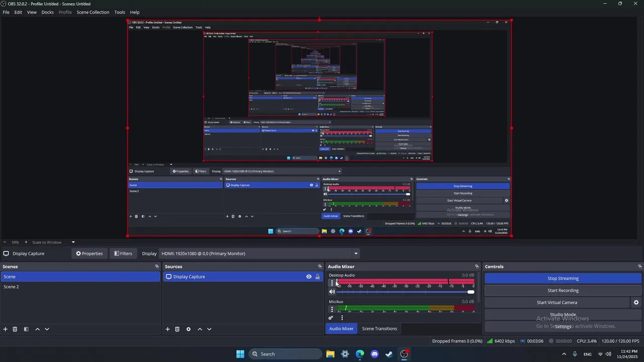Switch to the Audio Mixer tab

point(341,329)
